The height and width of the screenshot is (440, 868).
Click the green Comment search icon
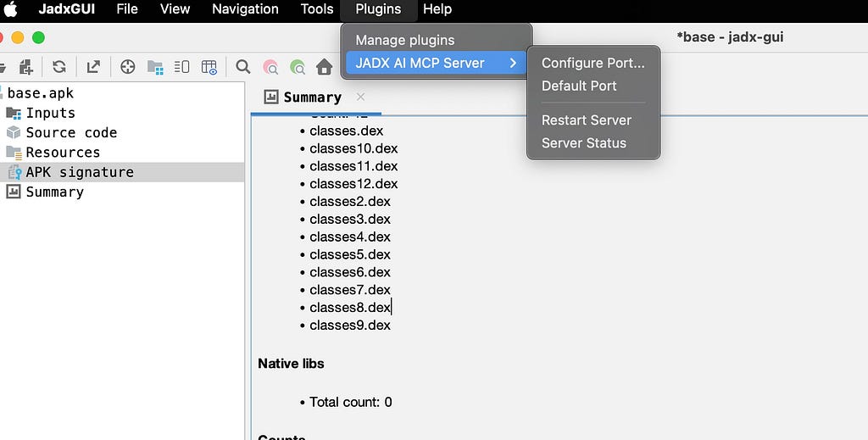click(298, 67)
